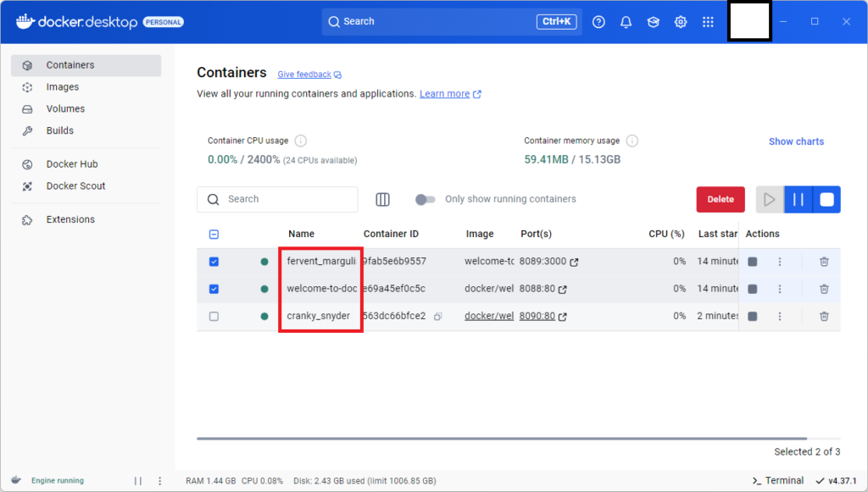The width and height of the screenshot is (868, 492).
Task: Open notifications bell icon
Action: coord(626,21)
